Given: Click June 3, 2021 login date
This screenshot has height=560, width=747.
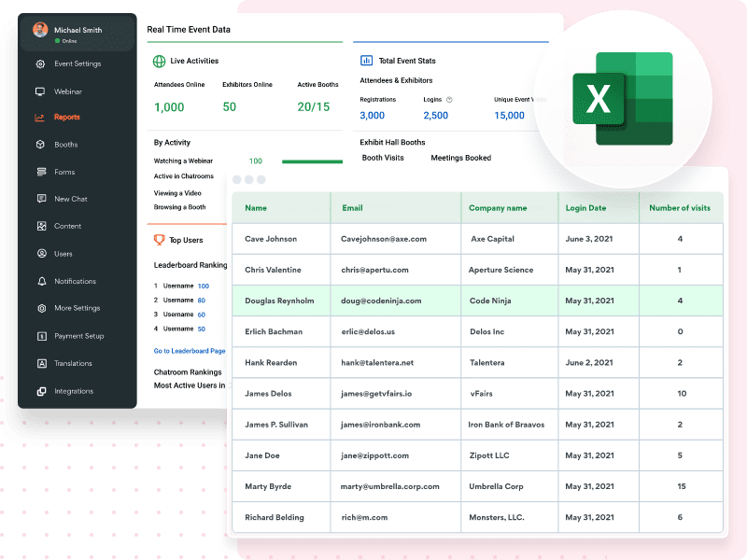Looking at the screenshot, I should tap(589, 239).
